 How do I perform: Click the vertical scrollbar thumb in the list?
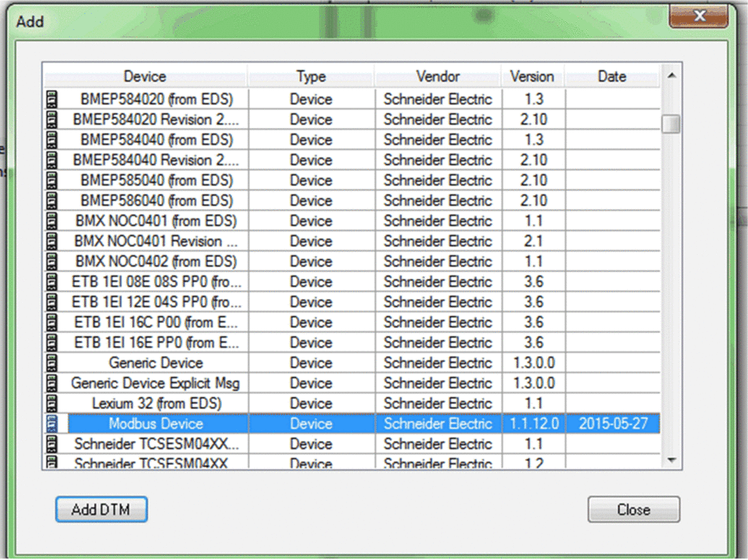pos(672,124)
